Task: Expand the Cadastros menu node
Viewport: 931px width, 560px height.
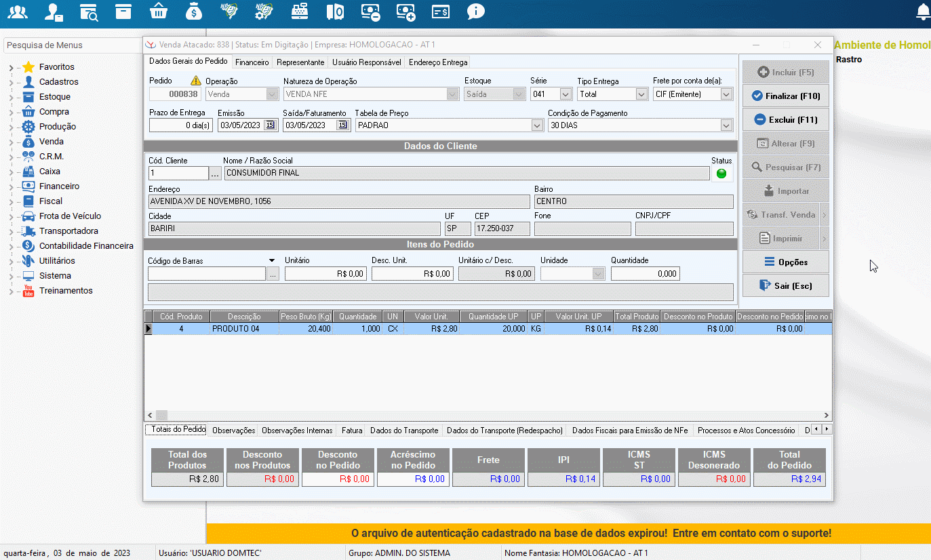Action: 11,83
